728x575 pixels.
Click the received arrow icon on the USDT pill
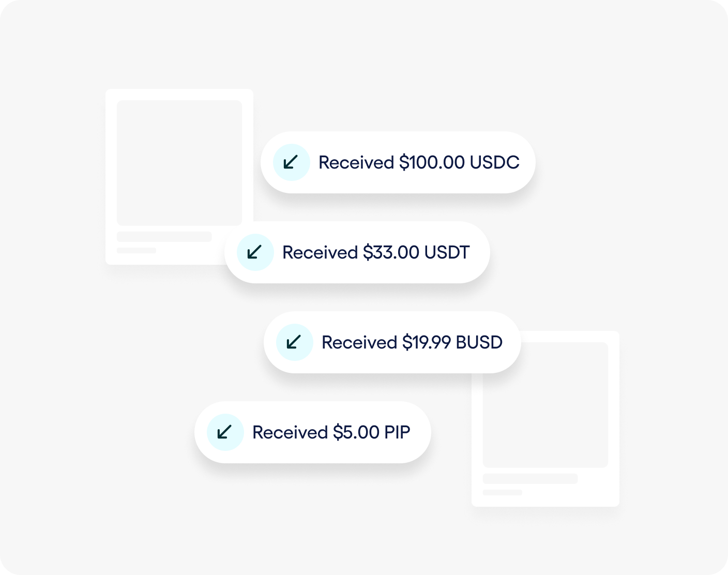click(255, 252)
